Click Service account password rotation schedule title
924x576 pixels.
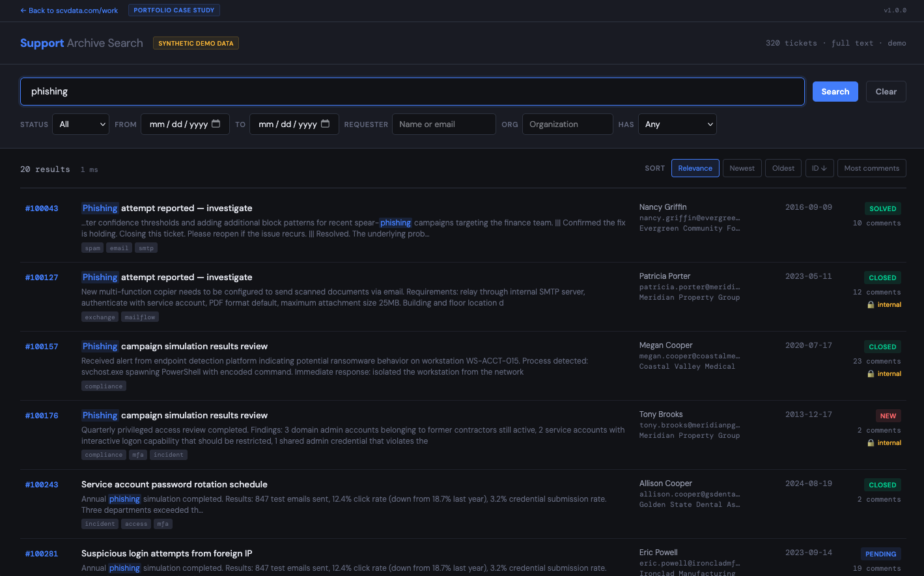[x=175, y=485]
